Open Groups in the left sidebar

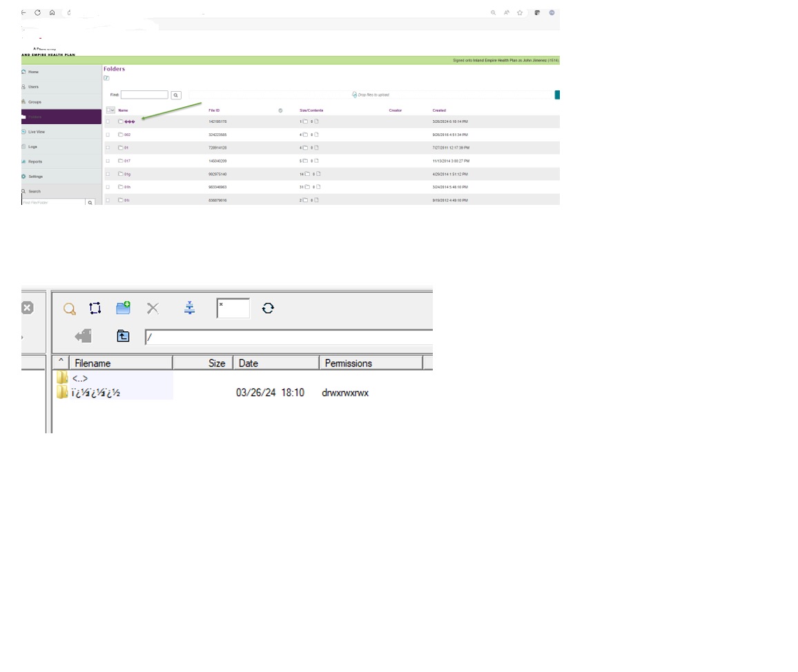pyautogui.click(x=61, y=101)
